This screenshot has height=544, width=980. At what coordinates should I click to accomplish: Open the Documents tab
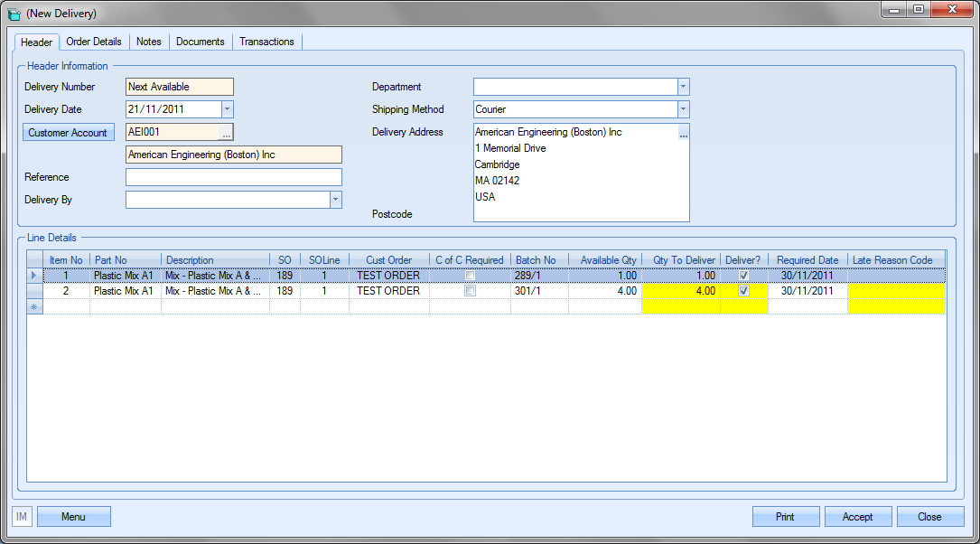200,42
